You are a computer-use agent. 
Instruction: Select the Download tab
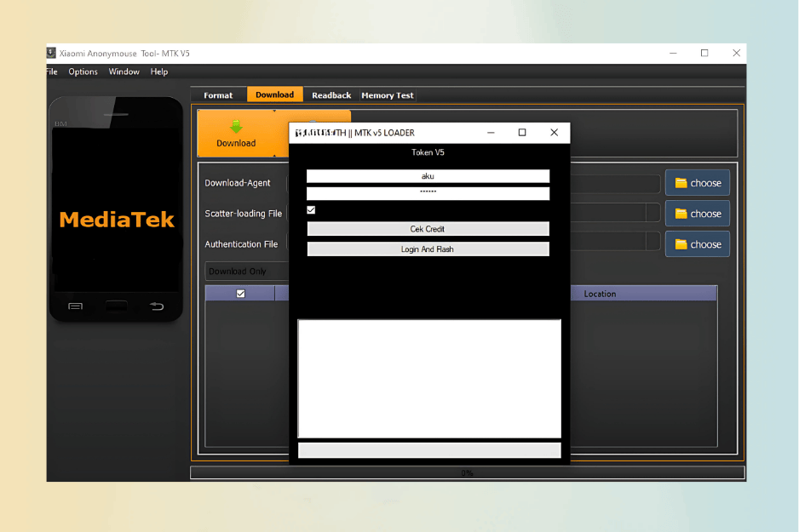[x=274, y=94]
